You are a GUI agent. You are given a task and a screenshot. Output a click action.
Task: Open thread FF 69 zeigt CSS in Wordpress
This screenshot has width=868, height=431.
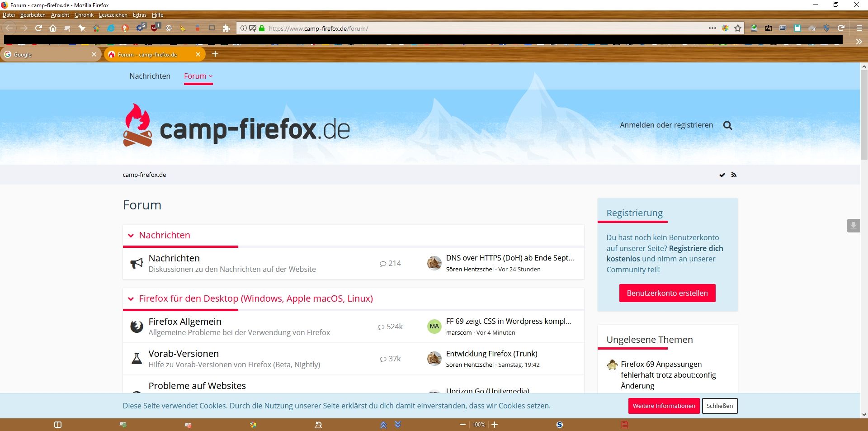[x=509, y=321]
